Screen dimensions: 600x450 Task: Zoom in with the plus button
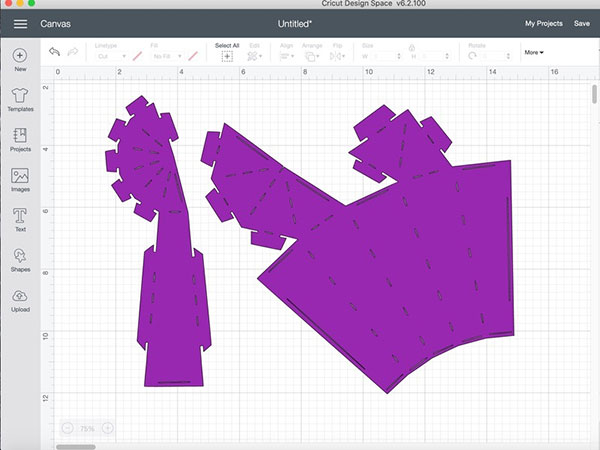coord(107,428)
